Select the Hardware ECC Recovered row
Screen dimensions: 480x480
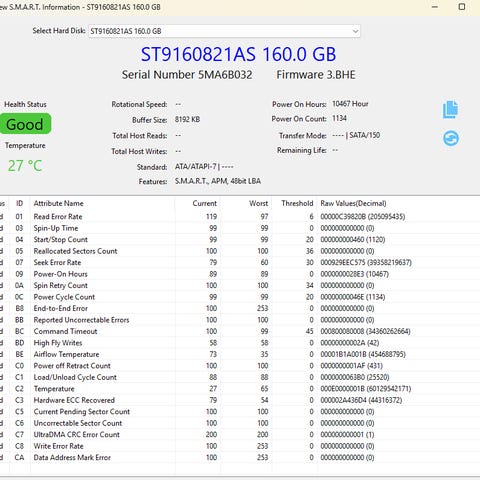(240, 400)
